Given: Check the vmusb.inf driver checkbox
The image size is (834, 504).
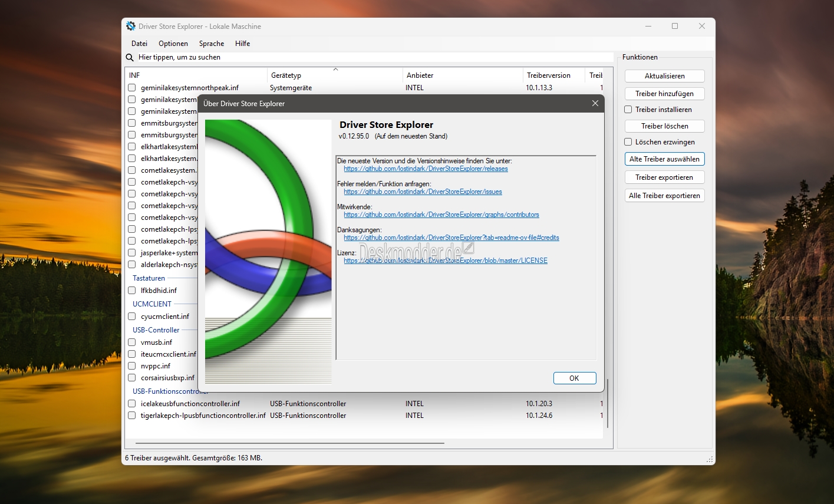Looking at the screenshot, I should pyautogui.click(x=132, y=342).
